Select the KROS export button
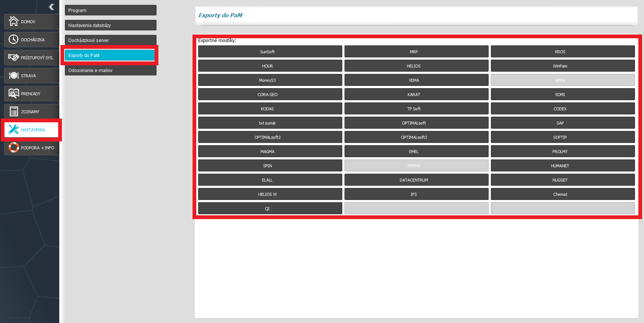This screenshot has width=644, height=323. tap(563, 51)
